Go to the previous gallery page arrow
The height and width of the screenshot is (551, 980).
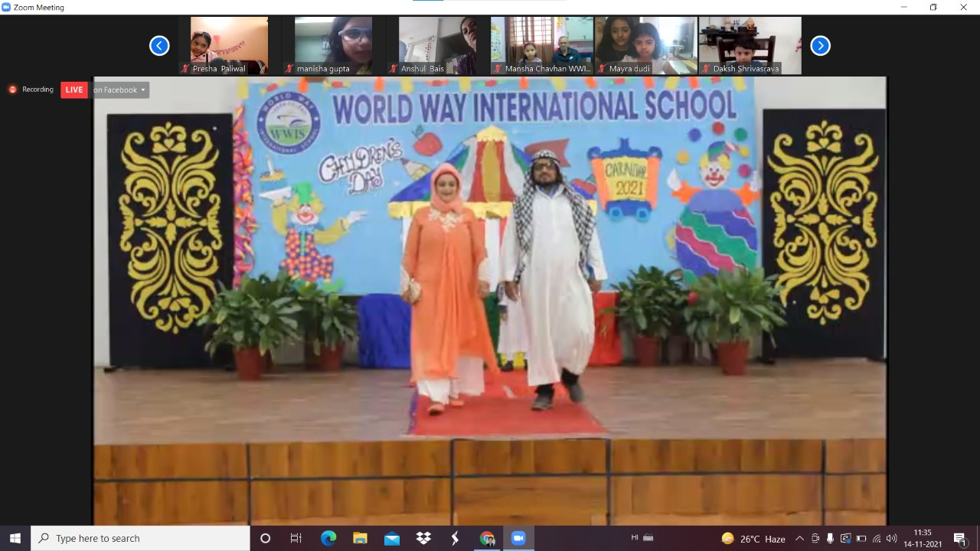tap(159, 46)
